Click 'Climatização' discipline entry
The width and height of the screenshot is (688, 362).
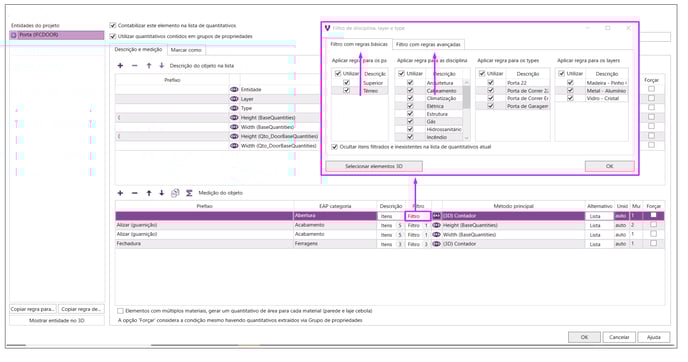click(441, 98)
